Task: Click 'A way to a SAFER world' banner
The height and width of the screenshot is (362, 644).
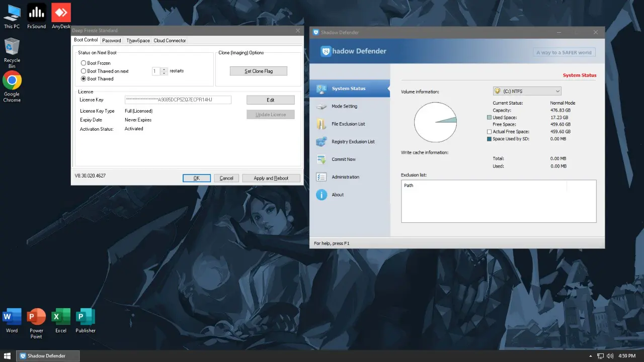Action: (564, 52)
